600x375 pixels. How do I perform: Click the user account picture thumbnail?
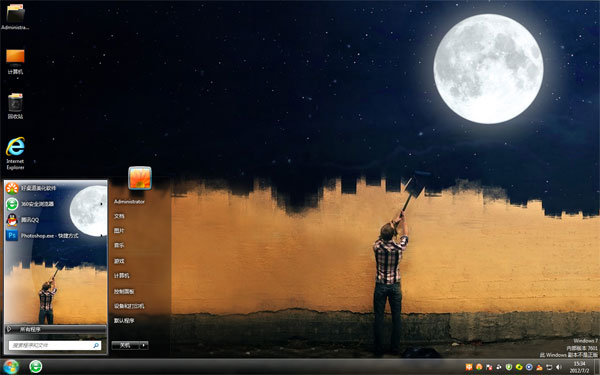point(140,178)
